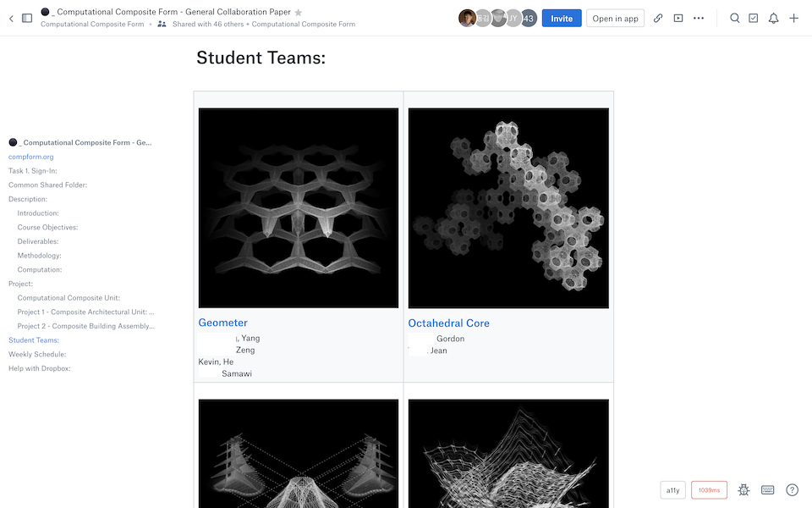Open keyboard shortcuts icon

(768, 489)
